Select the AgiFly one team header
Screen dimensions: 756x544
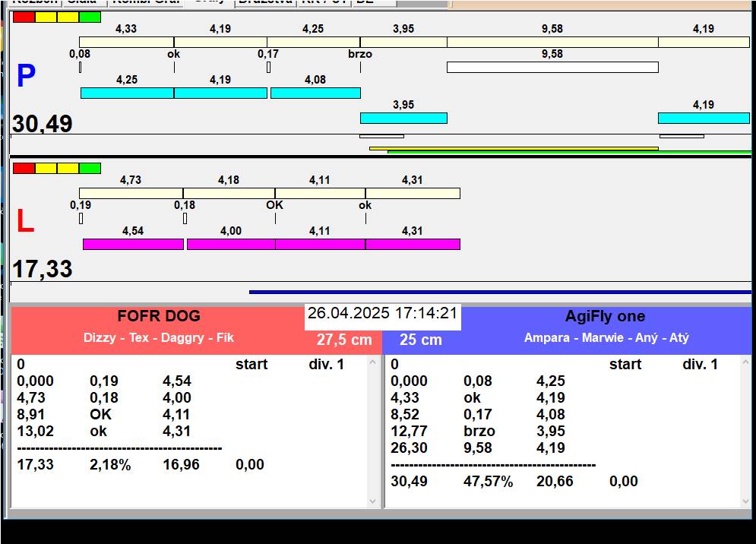click(x=605, y=317)
